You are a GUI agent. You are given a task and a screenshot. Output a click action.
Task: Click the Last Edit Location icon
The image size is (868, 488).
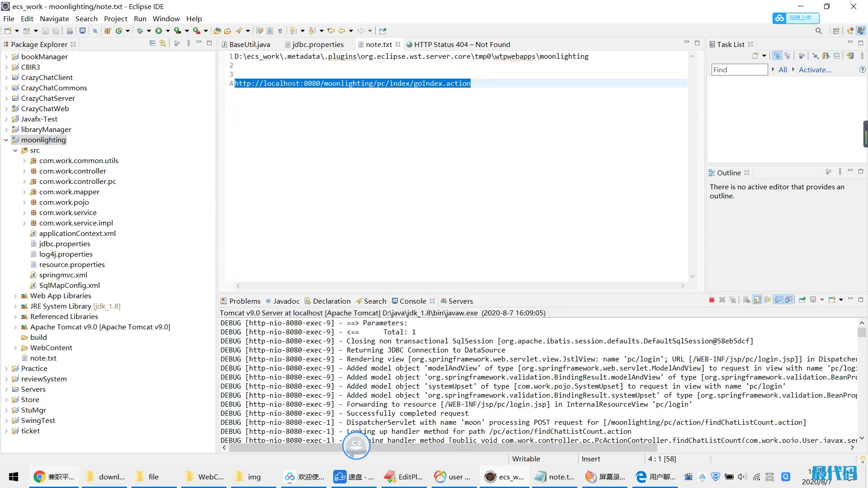331,31
